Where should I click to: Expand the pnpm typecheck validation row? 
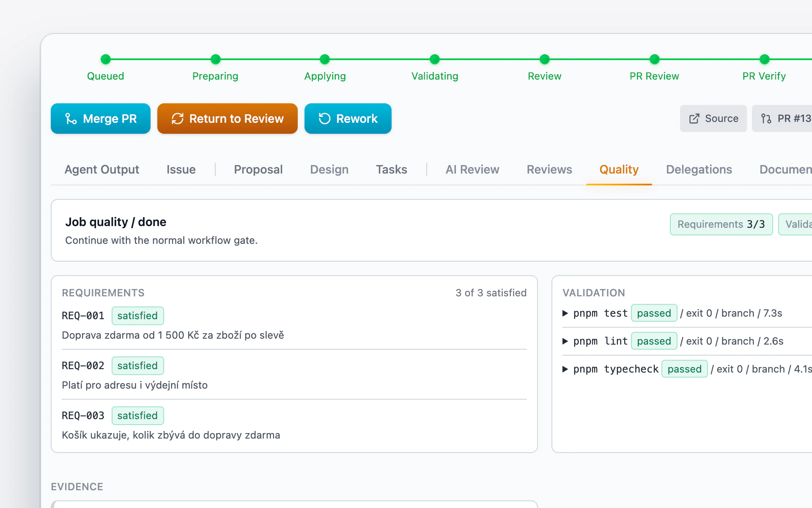(x=565, y=369)
